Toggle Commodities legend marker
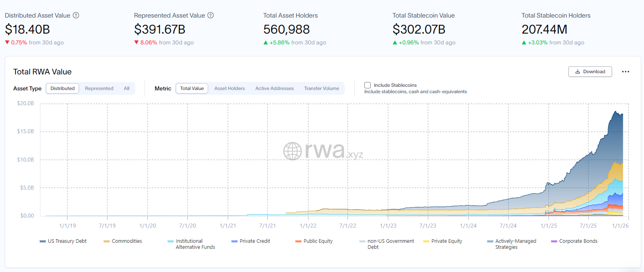Image resolution: width=644 pixels, height=272 pixels. (107, 242)
